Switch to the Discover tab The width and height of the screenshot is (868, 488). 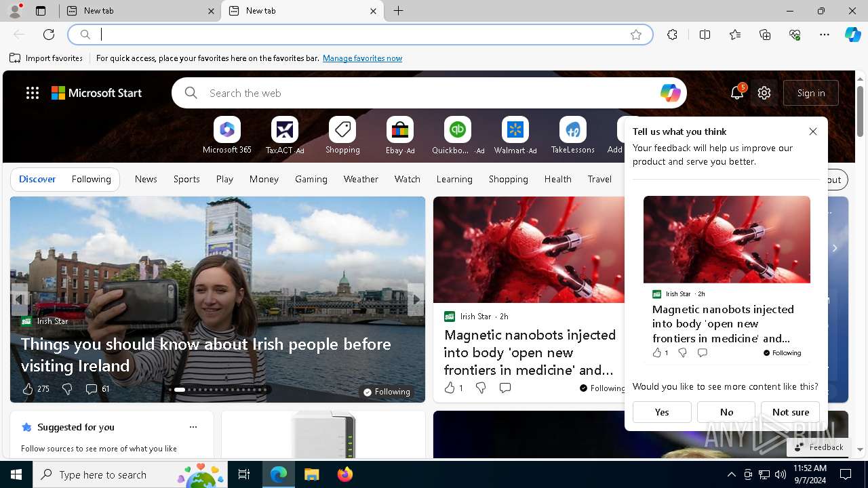(37, 179)
